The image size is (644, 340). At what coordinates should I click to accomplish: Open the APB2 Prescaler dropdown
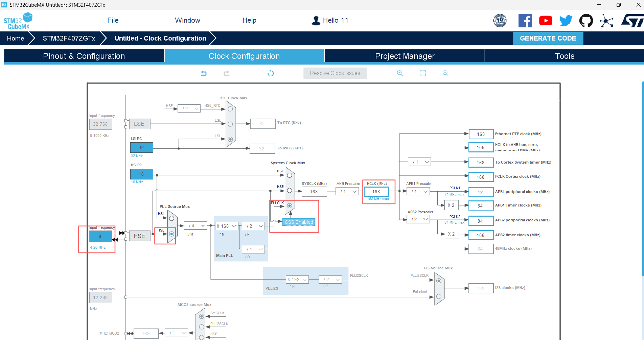(418, 219)
